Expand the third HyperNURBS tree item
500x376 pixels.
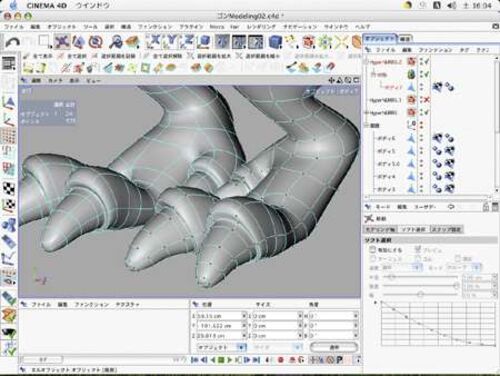(x=367, y=113)
